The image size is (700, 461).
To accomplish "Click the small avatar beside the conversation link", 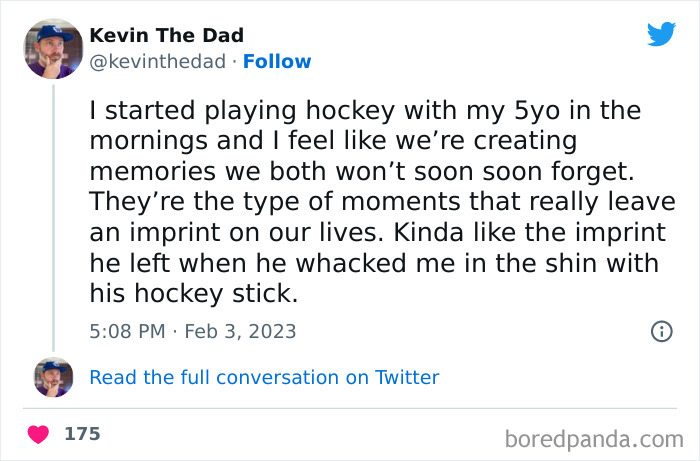I will pyautogui.click(x=53, y=377).
